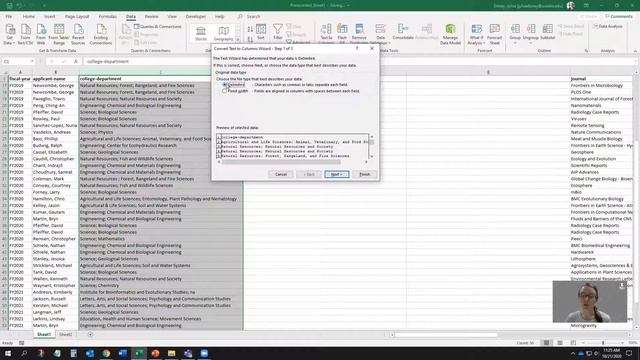Select the Delimited radio option
This screenshot has width=640, height=360.
(224, 85)
